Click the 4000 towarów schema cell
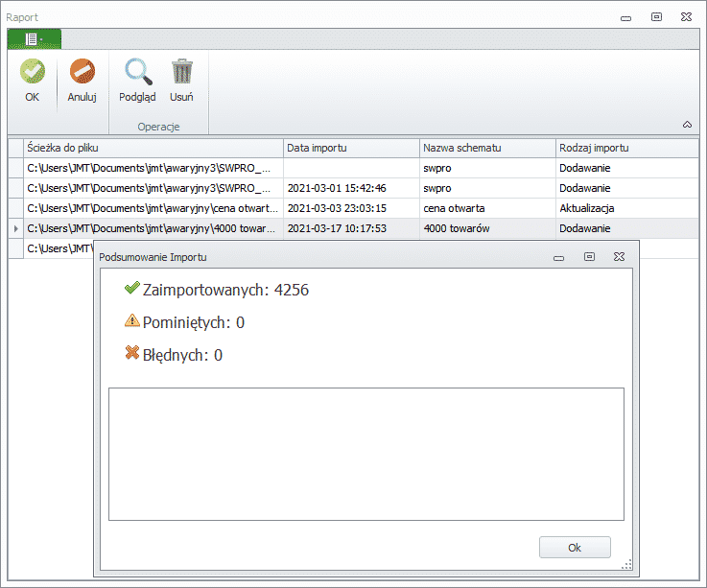 point(487,228)
